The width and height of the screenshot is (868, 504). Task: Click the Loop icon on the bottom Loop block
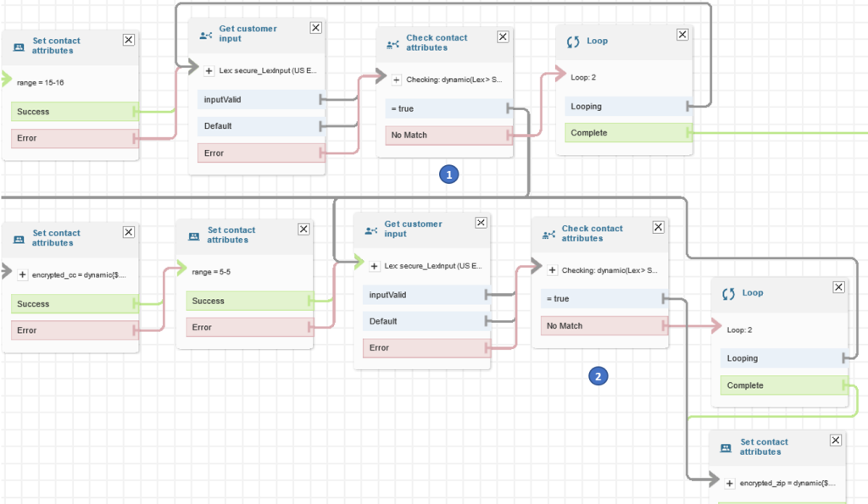728,292
